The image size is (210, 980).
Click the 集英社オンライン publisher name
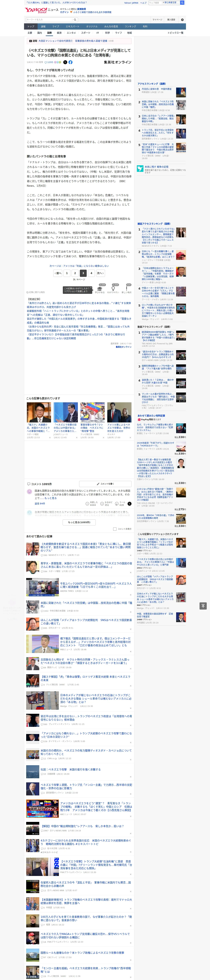pyautogui.click(x=117, y=62)
